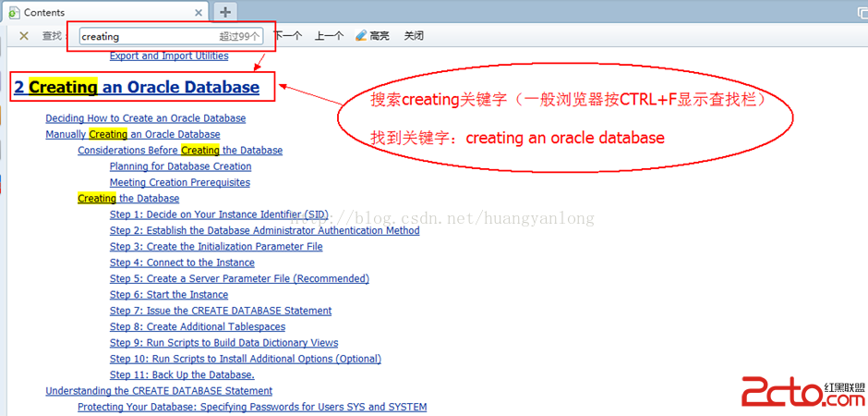Open Step 9: Run Scripts to Build Views
The height and width of the screenshot is (416, 868).
223,343
